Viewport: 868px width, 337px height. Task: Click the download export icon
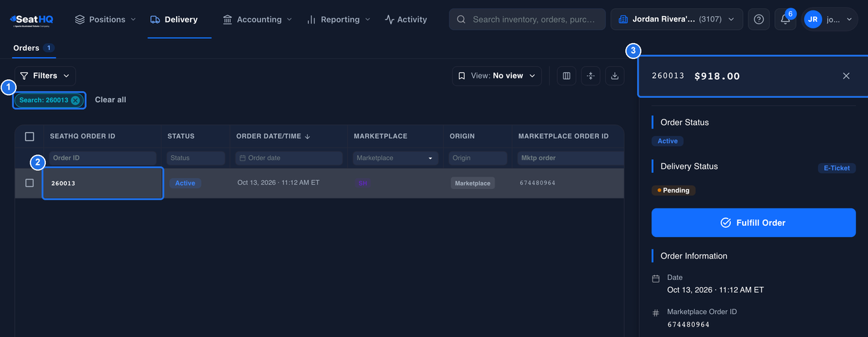pos(615,76)
